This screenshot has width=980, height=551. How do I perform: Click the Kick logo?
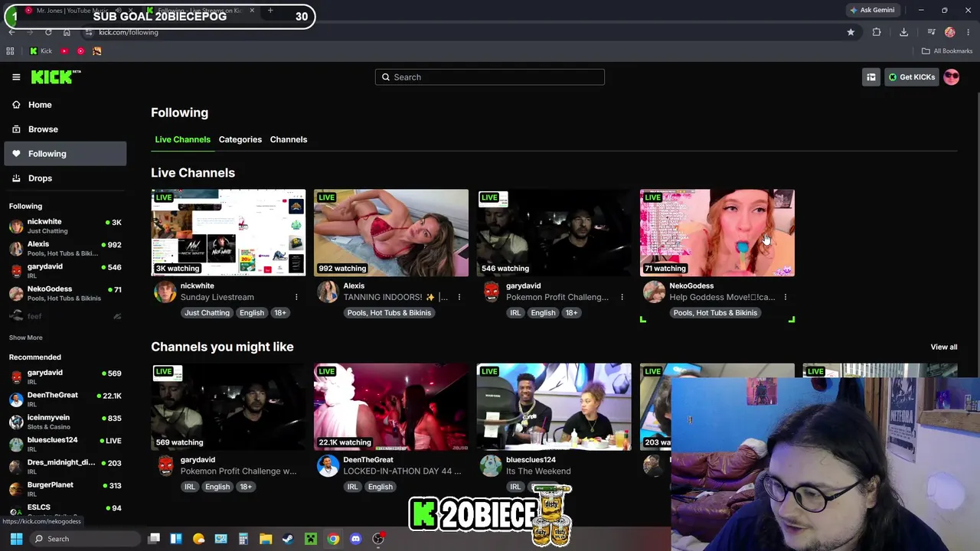tap(56, 77)
